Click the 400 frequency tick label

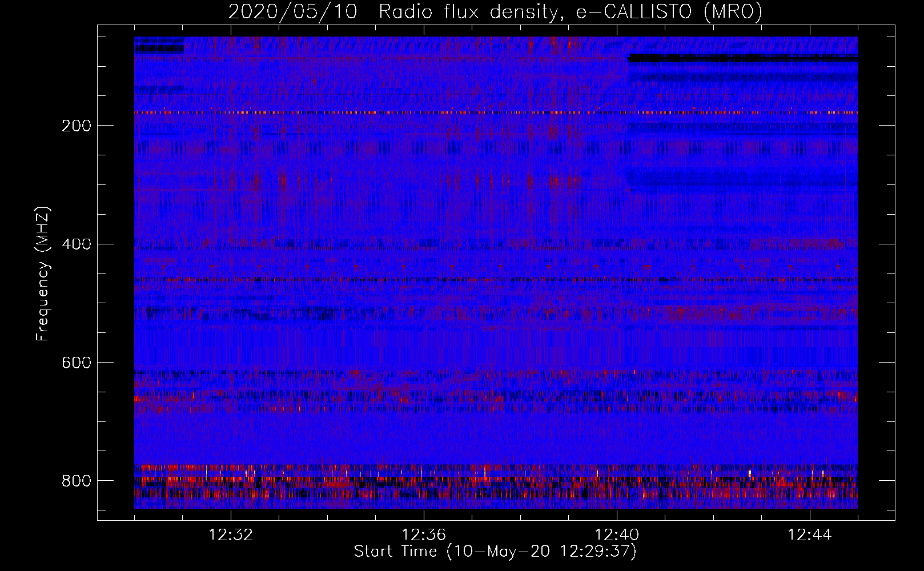tap(77, 244)
